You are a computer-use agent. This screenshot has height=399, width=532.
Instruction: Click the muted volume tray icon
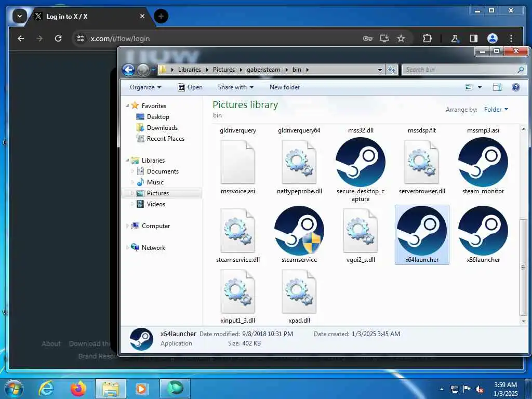click(x=479, y=389)
